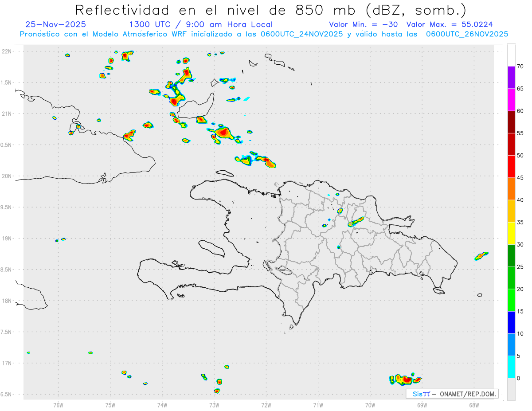The height and width of the screenshot is (411, 532).
Task: Click the purple 65–70 dBZ colorbar segment
Action: pos(511,78)
